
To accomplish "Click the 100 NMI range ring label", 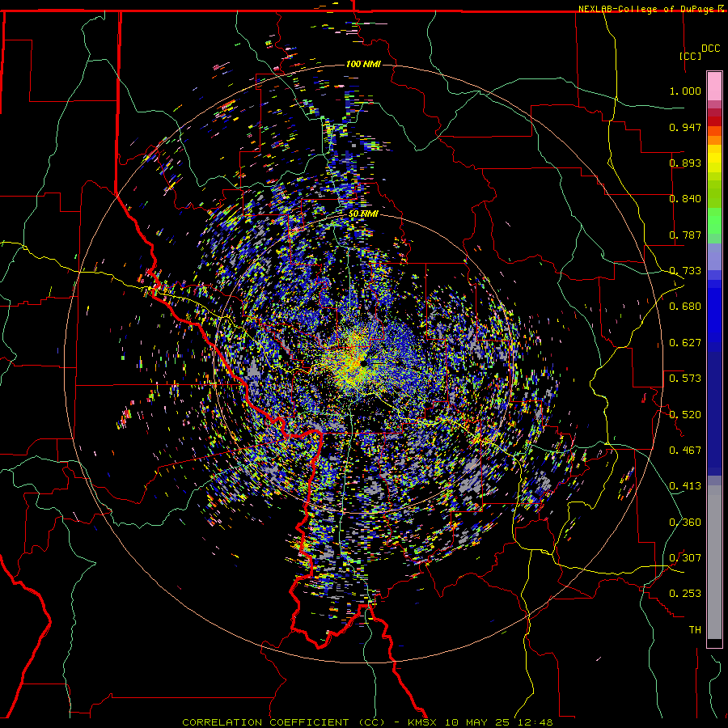I will tap(363, 64).
